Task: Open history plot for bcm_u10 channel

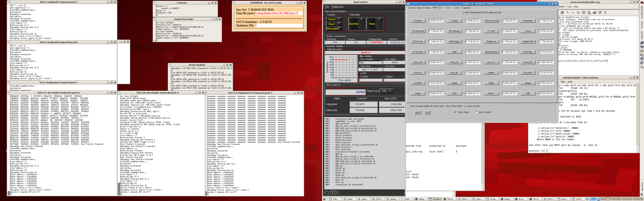Action: [x=418, y=62]
